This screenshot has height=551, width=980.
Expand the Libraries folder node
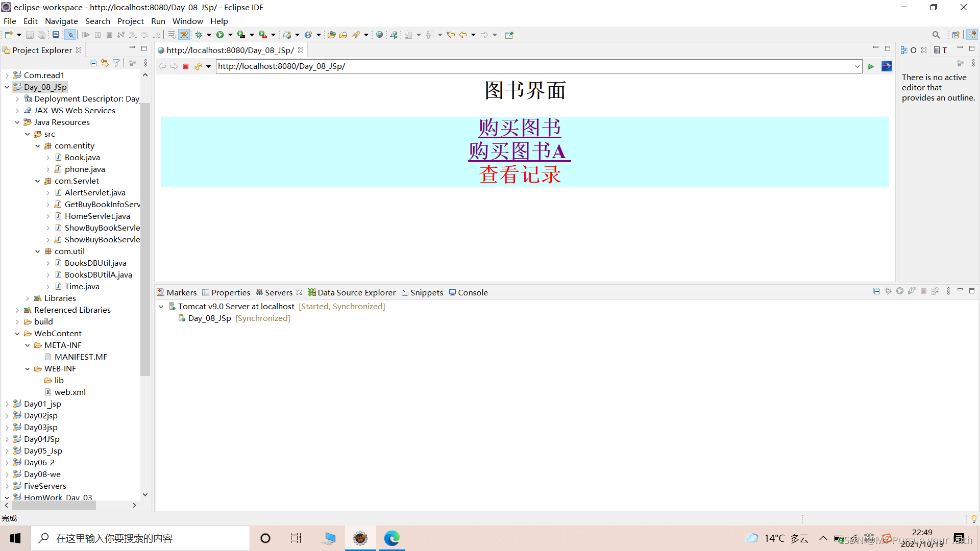[28, 298]
